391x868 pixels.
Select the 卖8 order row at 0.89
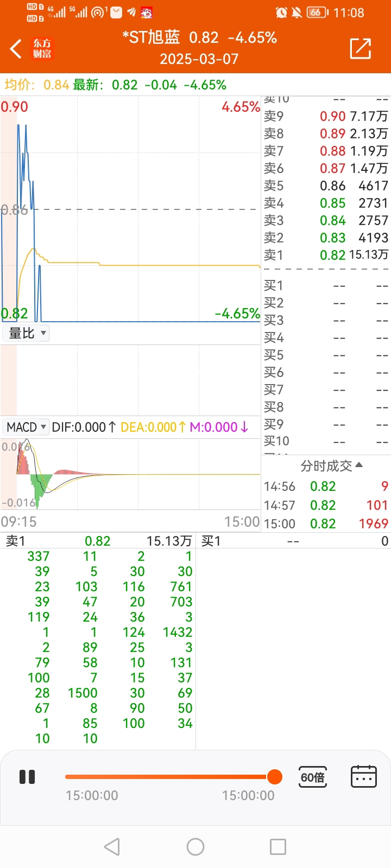pos(326,133)
